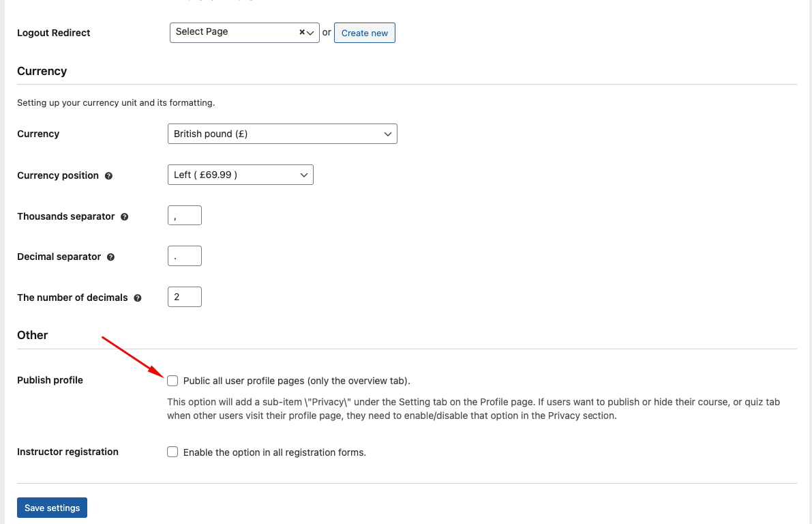Click the Thousands separator help icon

pyautogui.click(x=124, y=217)
